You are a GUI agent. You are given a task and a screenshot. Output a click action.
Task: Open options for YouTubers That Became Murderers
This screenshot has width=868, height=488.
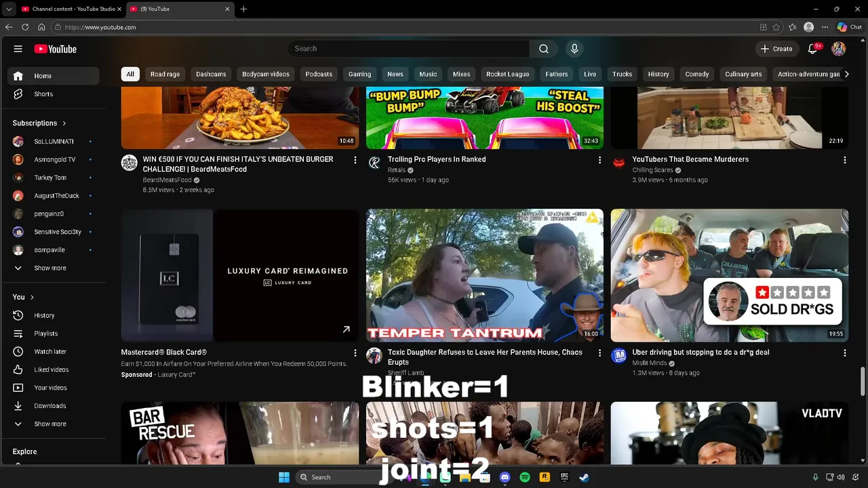844,160
